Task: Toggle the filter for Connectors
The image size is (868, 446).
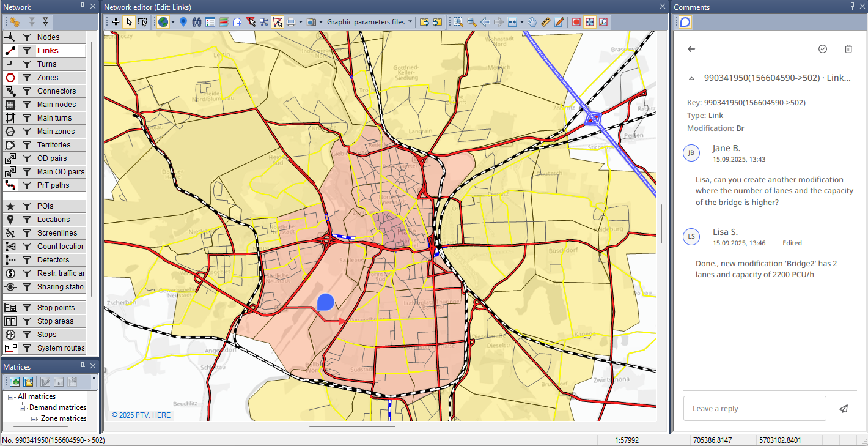Action: pos(27,91)
